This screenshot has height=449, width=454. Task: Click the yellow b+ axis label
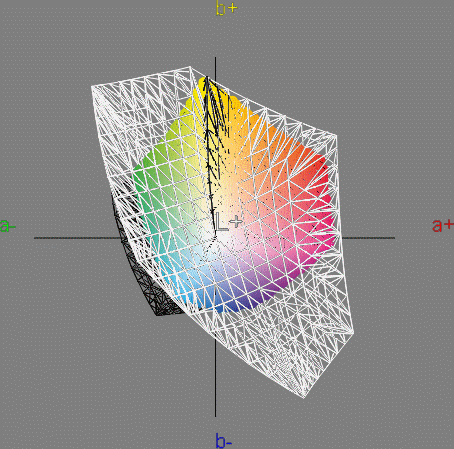(227, 8)
